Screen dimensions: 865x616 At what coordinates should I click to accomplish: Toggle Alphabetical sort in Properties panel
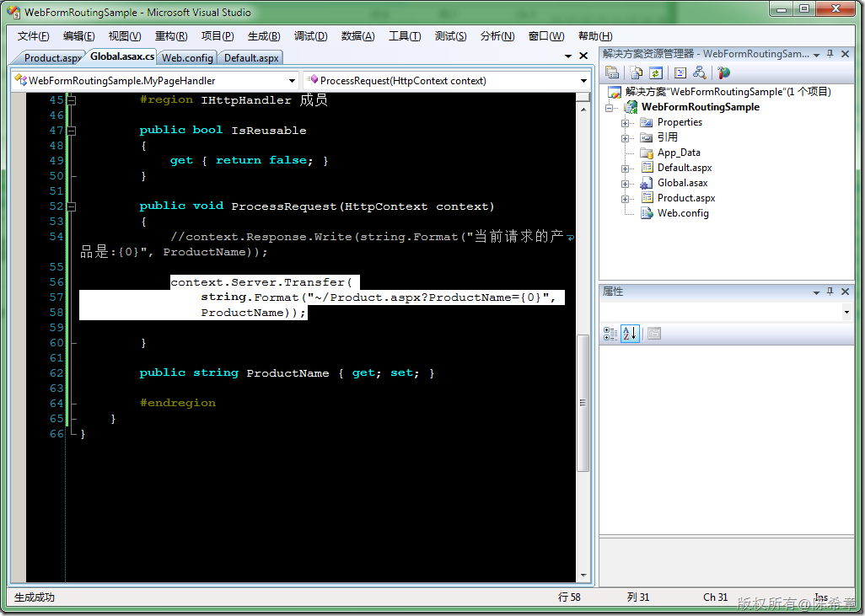pos(630,333)
